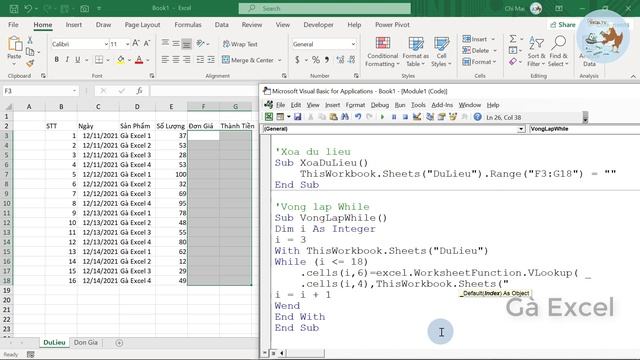Switch to the Developer ribbon tab
The height and width of the screenshot is (360, 640).
point(318,25)
